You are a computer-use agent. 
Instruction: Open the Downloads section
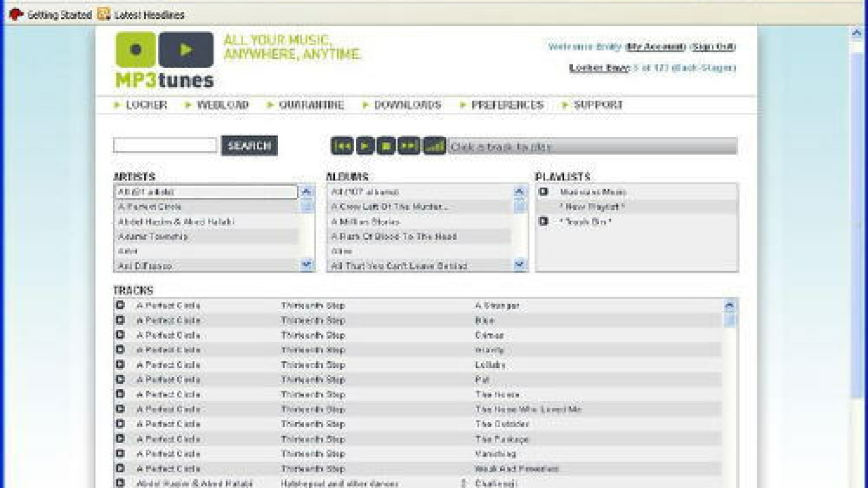pyautogui.click(x=407, y=105)
